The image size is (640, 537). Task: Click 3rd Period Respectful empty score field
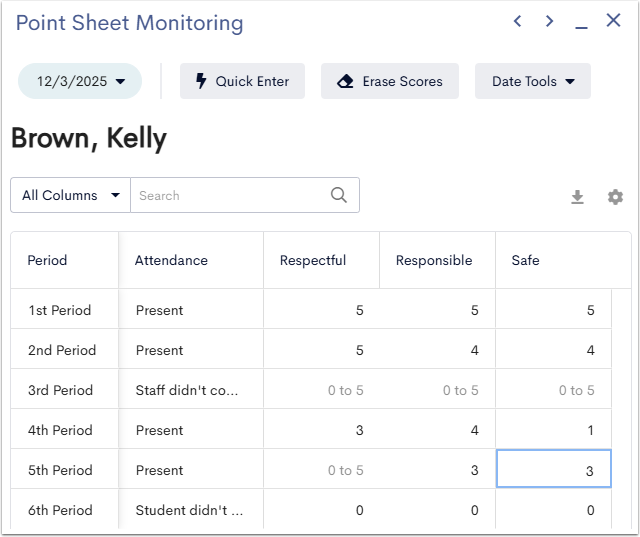(322, 390)
